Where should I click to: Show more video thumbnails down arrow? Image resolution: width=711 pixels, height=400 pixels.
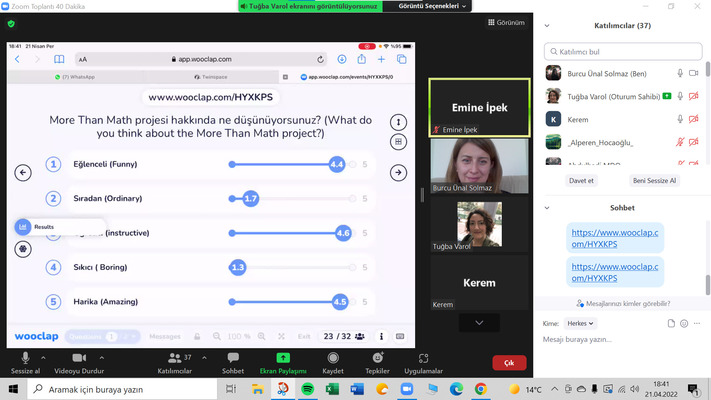tap(479, 322)
